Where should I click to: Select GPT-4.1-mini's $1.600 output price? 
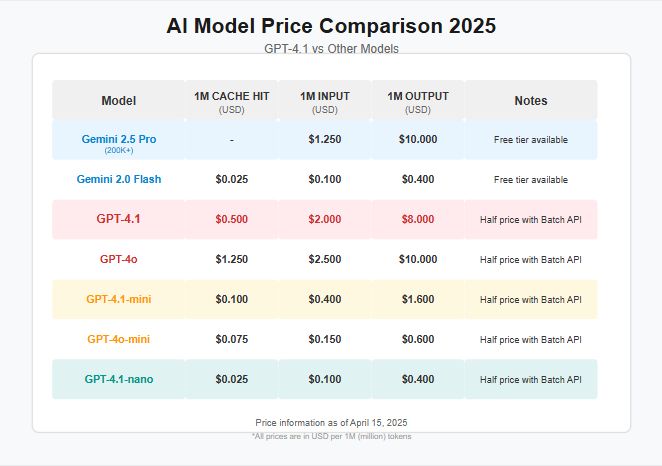(418, 299)
